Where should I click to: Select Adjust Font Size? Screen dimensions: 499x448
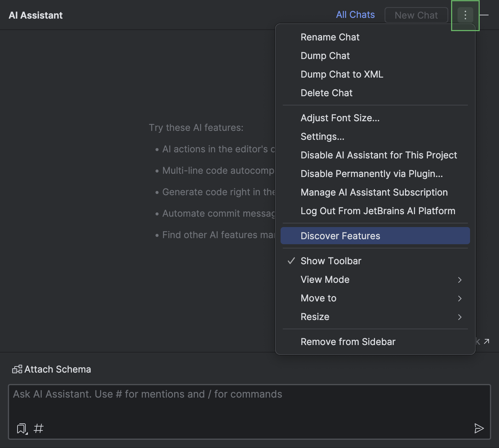[x=340, y=118]
